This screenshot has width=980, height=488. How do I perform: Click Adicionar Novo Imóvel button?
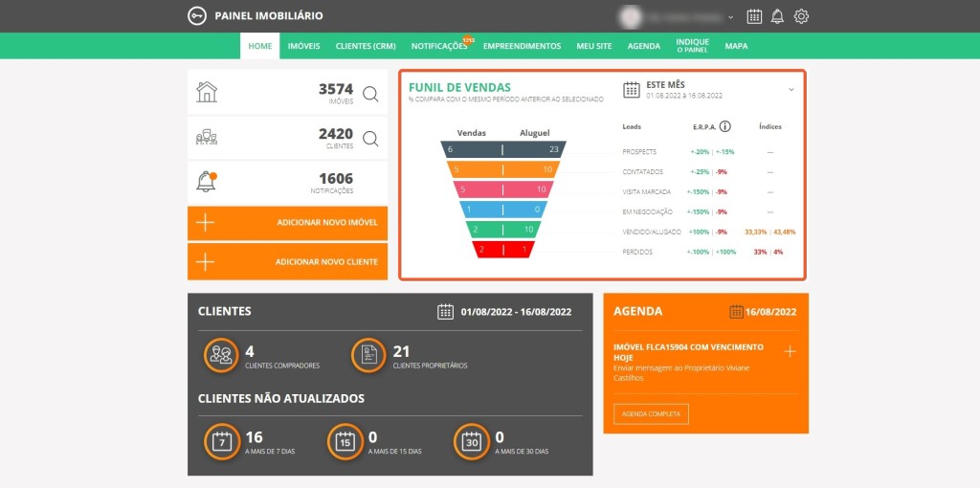(287, 223)
